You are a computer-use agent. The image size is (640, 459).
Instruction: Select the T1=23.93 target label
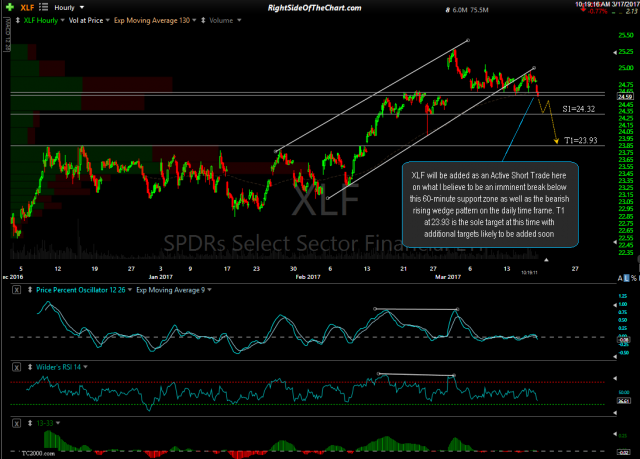tap(580, 140)
